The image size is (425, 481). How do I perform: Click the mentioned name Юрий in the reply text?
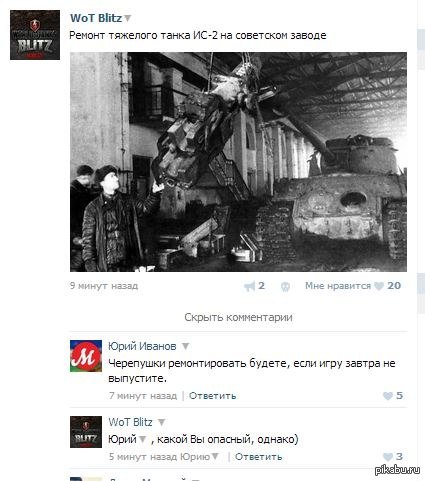(x=122, y=439)
